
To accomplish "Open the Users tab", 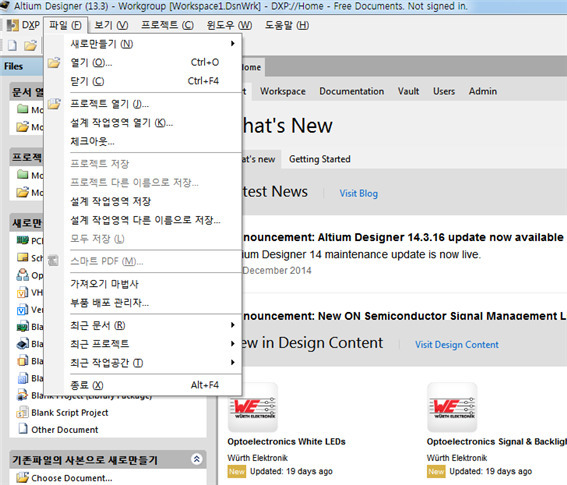I will [444, 91].
